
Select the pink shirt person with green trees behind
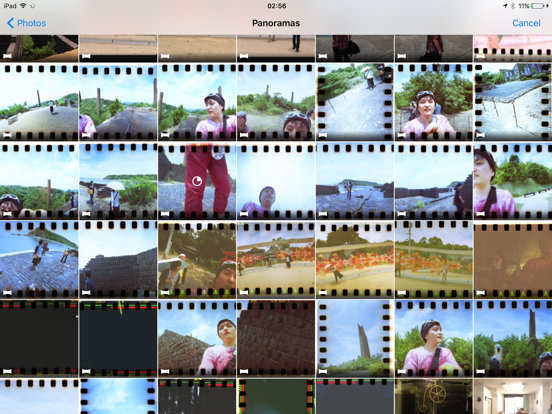(434, 338)
